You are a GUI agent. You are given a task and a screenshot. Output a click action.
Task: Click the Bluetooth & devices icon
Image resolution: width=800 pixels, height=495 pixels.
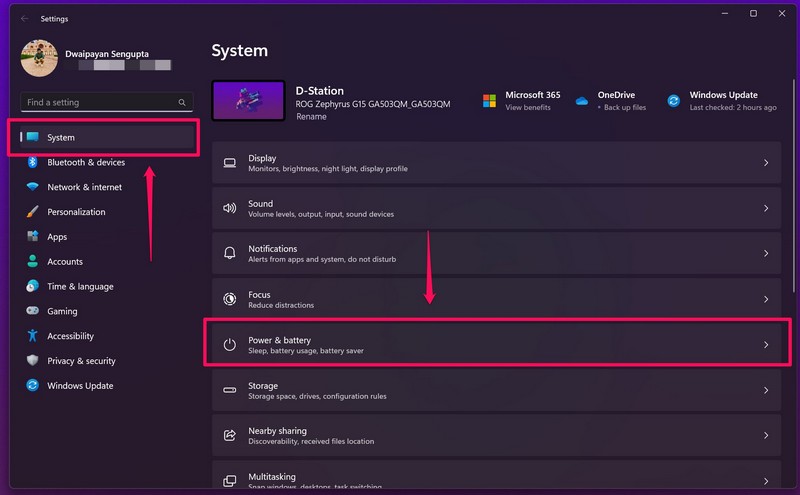point(32,162)
